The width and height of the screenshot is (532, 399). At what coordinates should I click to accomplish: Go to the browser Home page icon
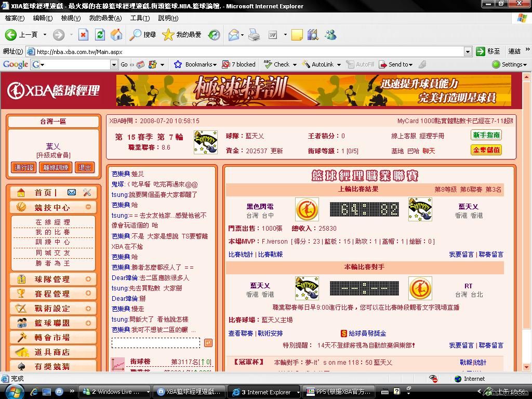pos(116,35)
